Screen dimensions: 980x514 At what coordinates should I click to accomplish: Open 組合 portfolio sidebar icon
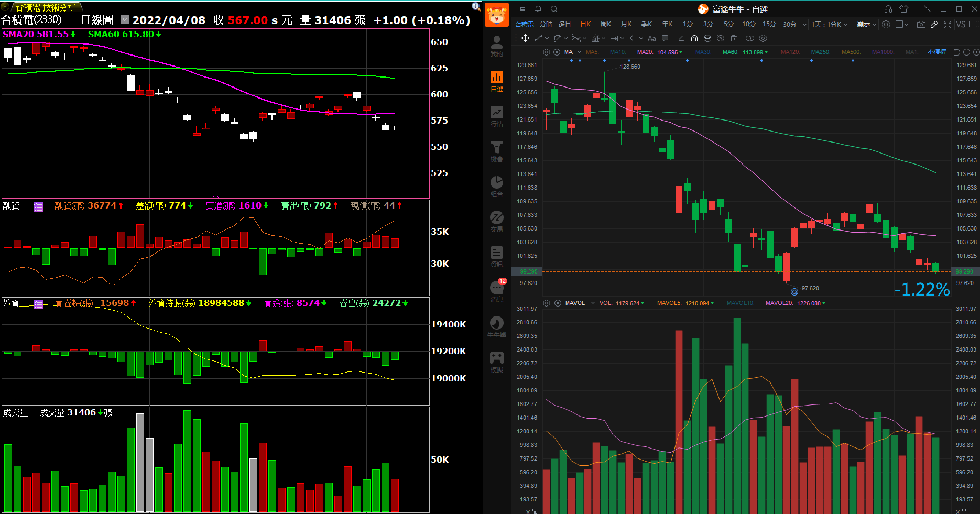496,187
